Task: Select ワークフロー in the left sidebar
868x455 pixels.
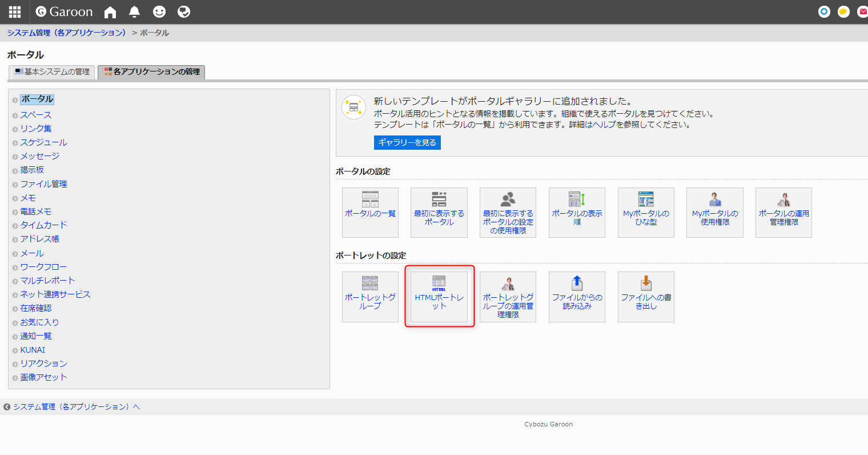Action: click(43, 267)
